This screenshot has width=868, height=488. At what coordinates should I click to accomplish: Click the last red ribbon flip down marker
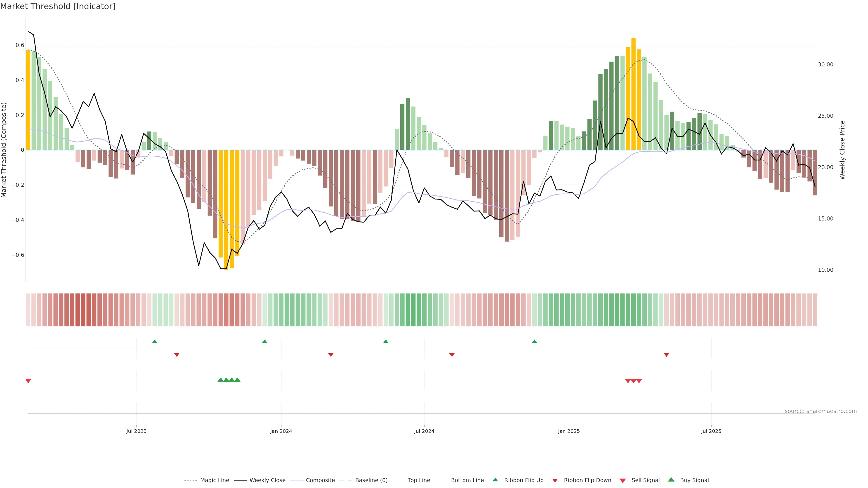666,355
